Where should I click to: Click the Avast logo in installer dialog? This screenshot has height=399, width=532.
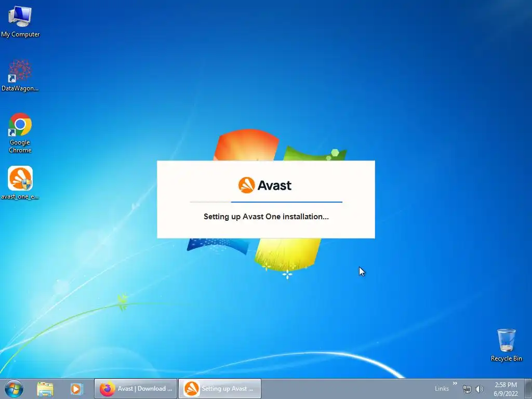coord(265,185)
